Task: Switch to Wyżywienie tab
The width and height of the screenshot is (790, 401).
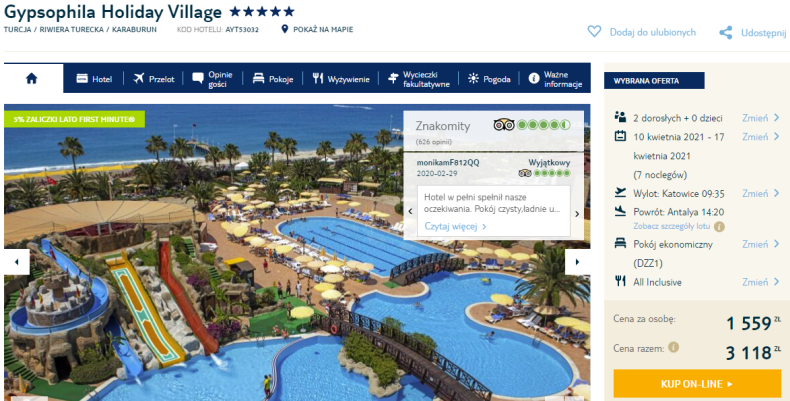Action: point(341,79)
